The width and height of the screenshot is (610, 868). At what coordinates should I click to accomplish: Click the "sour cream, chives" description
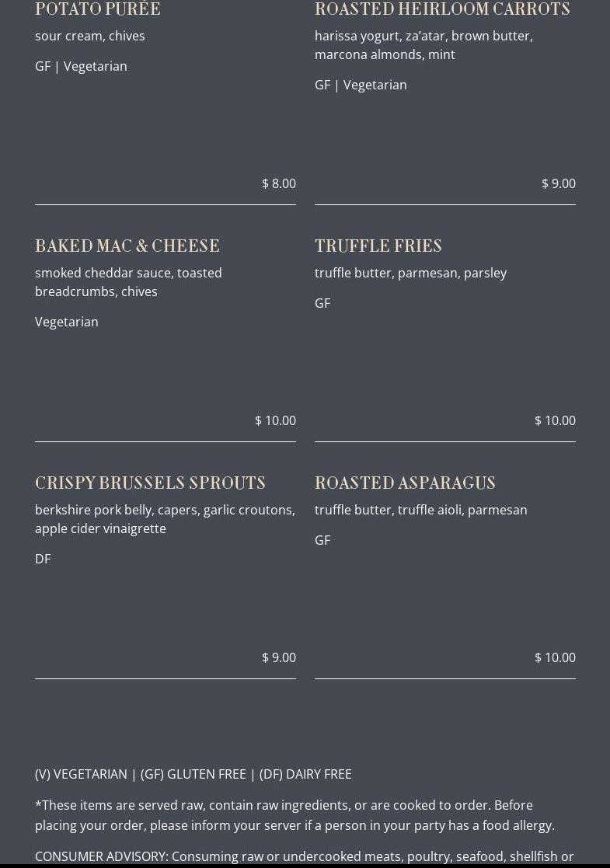[x=90, y=36]
